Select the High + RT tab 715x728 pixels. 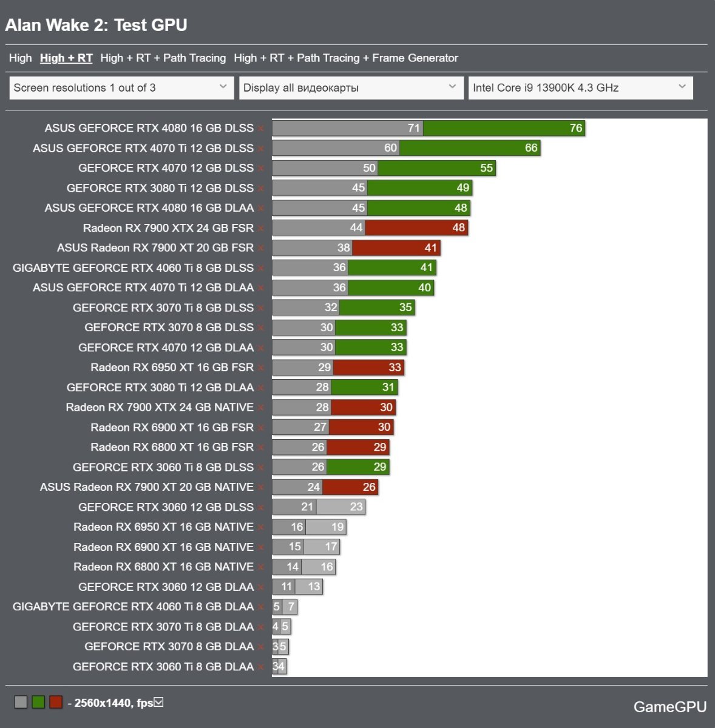[66, 58]
